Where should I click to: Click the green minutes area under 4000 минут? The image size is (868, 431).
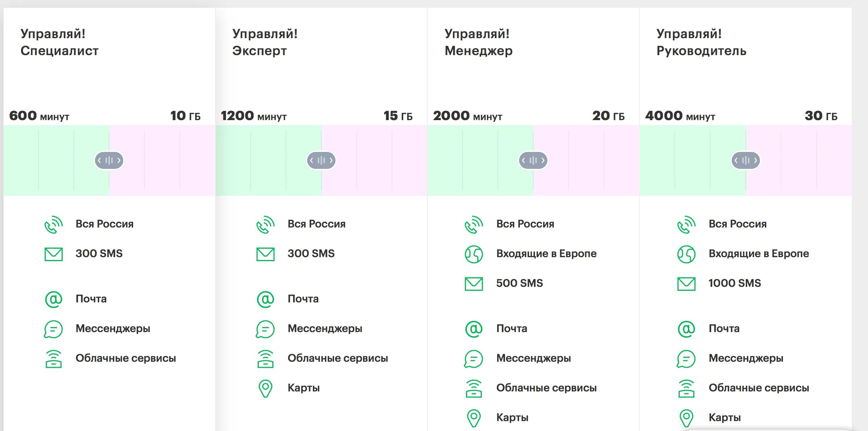pyautogui.click(x=692, y=160)
